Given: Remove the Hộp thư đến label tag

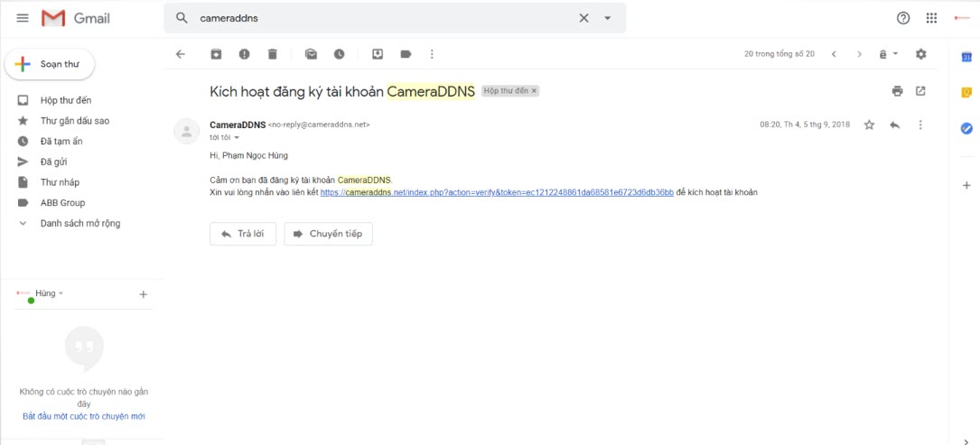Looking at the screenshot, I should (x=534, y=91).
